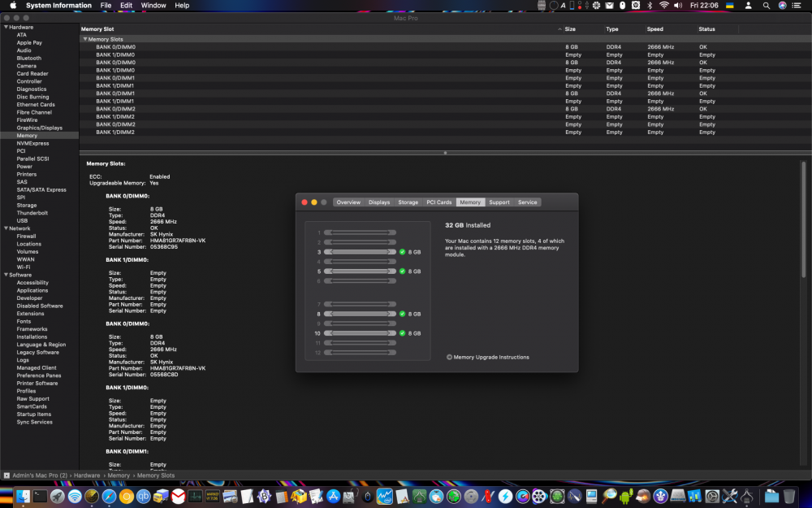Switch to the Storage tab

(x=408, y=202)
